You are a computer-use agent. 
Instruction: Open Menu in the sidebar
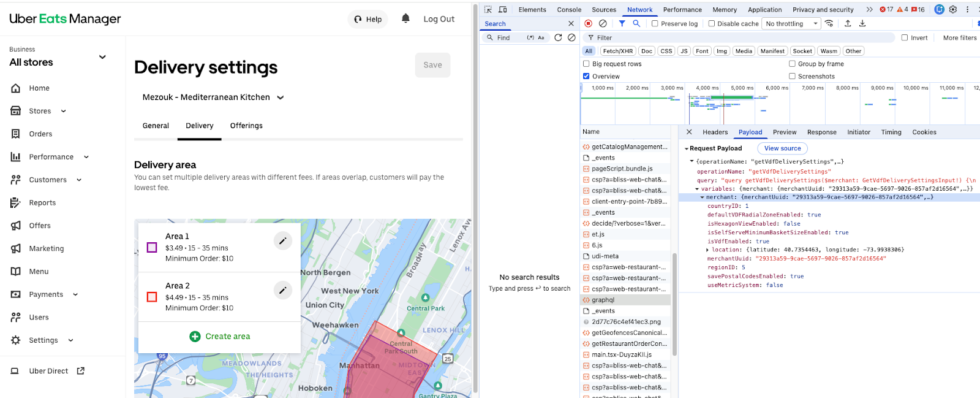tap(39, 272)
